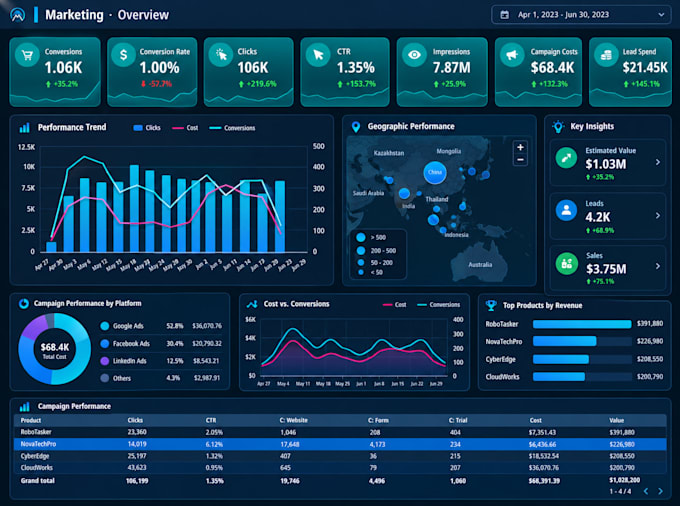Click the Impressions eye icon
680x506 pixels.
pyautogui.click(x=414, y=55)
